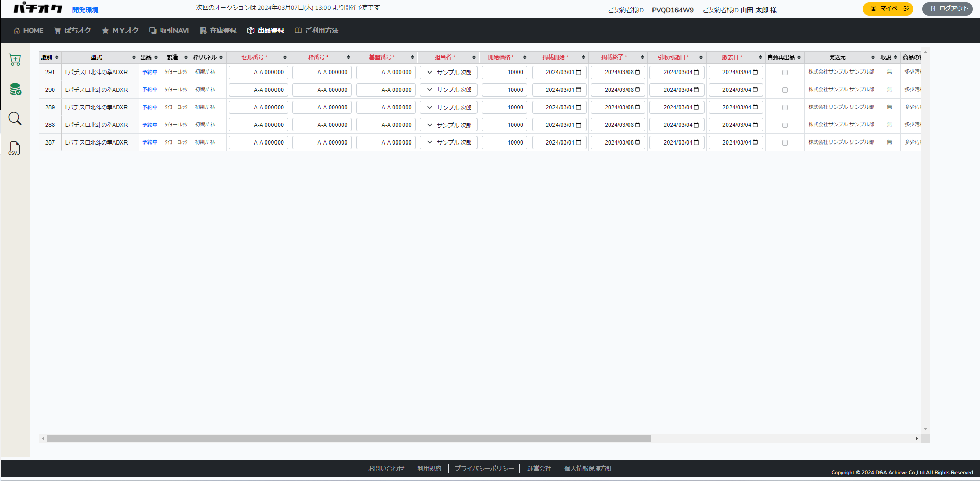Click the CSV file sidebar icon
The width and height of the screenshot is (980, 481).
[x=14, y=149]
